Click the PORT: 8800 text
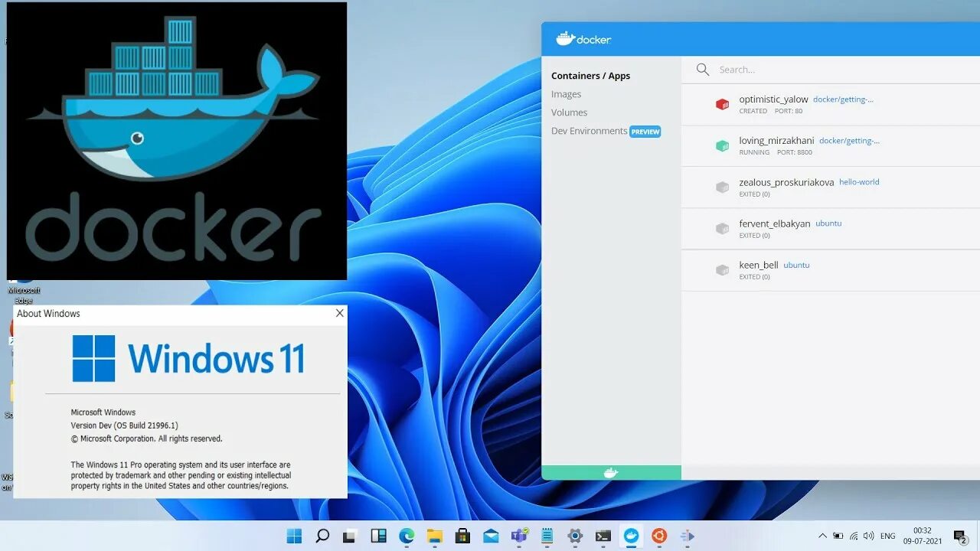This screenshot has height=551, width=980. pyautogui.click(x=795, y=152)
